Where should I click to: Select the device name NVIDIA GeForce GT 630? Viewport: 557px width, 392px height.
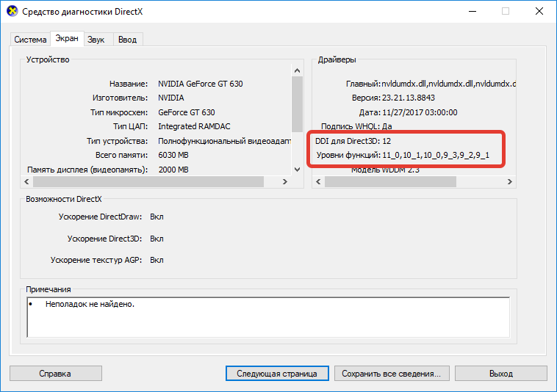pos(201,84)
